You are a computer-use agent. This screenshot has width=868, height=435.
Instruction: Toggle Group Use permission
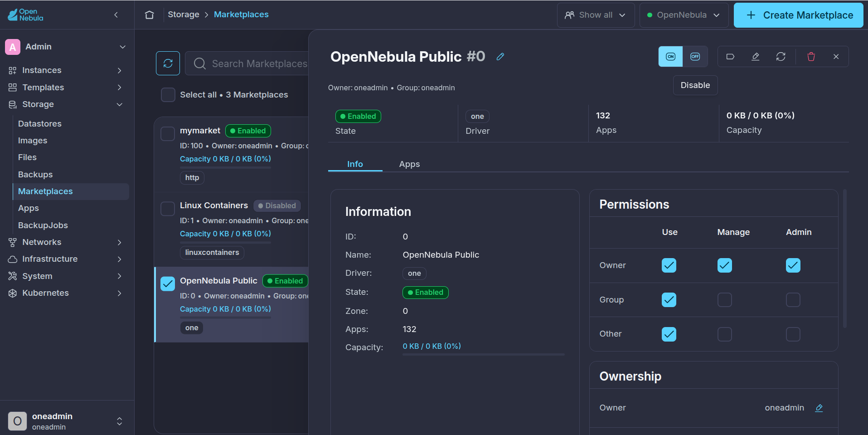[x=669, y=300]
